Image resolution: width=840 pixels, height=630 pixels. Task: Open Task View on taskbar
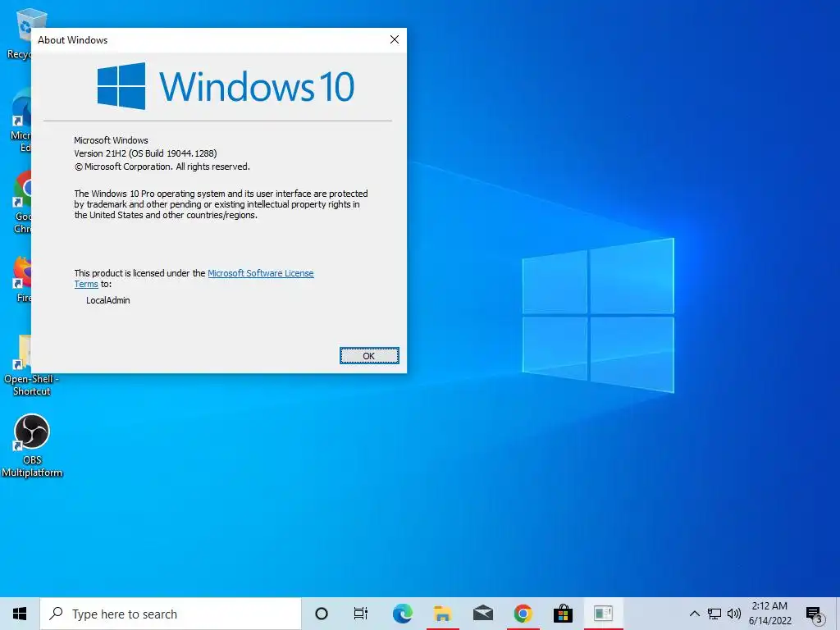click(361, 614)
